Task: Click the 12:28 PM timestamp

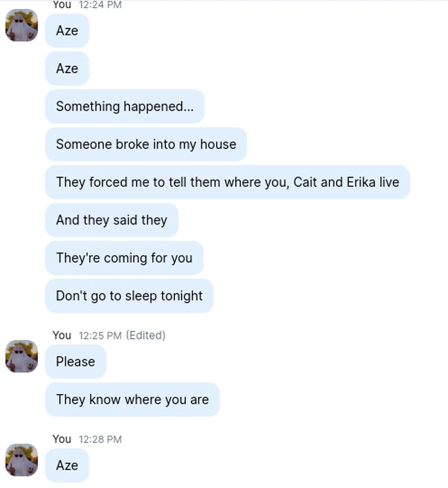Action: pos(100,439)
